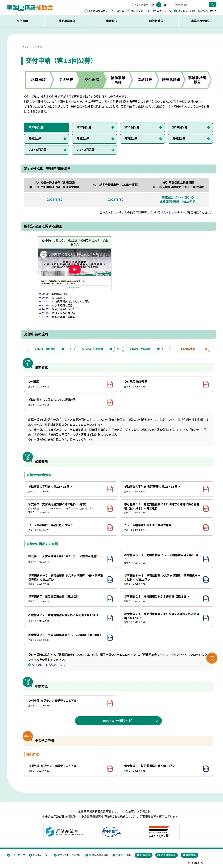Image resolution: width=223 pixels, height=868 pixels.
Task: Open サイトマップ in the footer
Action: [16, 855]
